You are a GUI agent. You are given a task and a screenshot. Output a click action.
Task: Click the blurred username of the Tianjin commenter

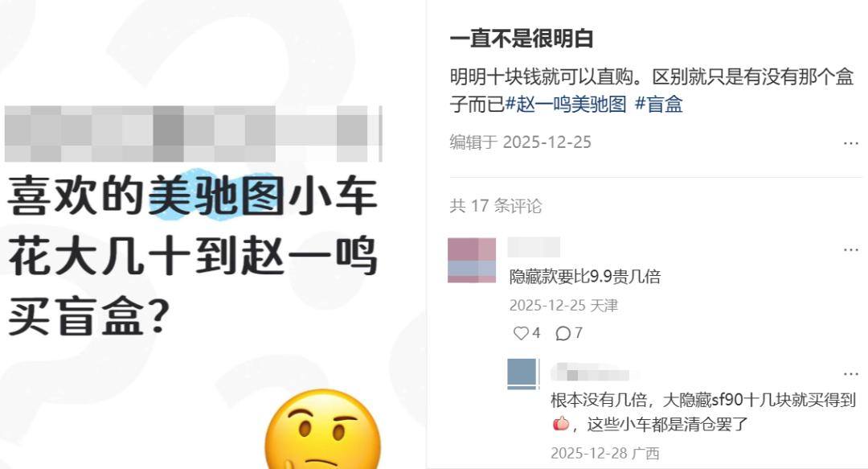pyautogui.click(x=534, y=247)
